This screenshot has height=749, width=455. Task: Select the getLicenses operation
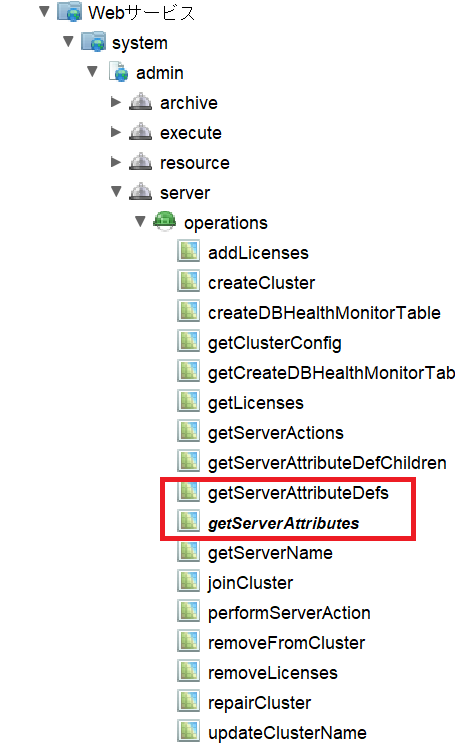[256, 403]
